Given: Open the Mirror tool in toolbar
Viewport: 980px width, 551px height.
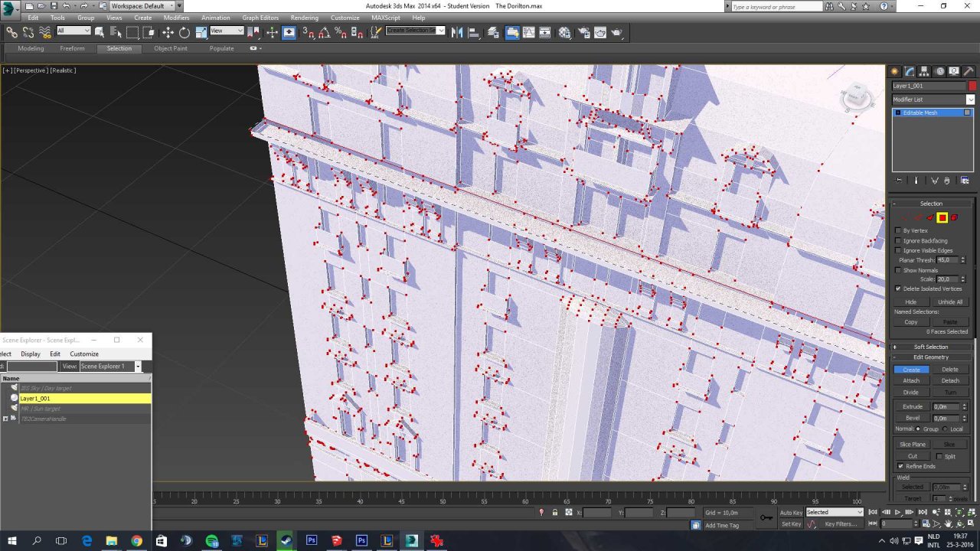Looking at the screenshot, I should click(457, 32).
